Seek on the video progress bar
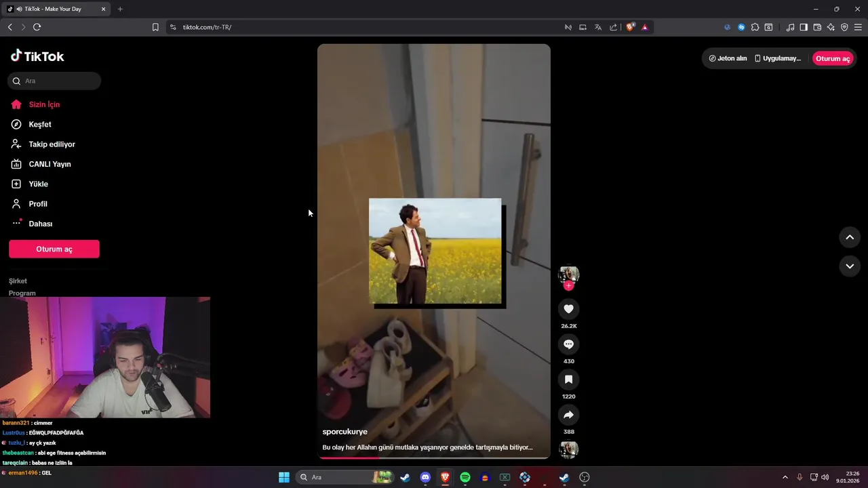This screenshot has width=868, height=488. tap(434, 457)
